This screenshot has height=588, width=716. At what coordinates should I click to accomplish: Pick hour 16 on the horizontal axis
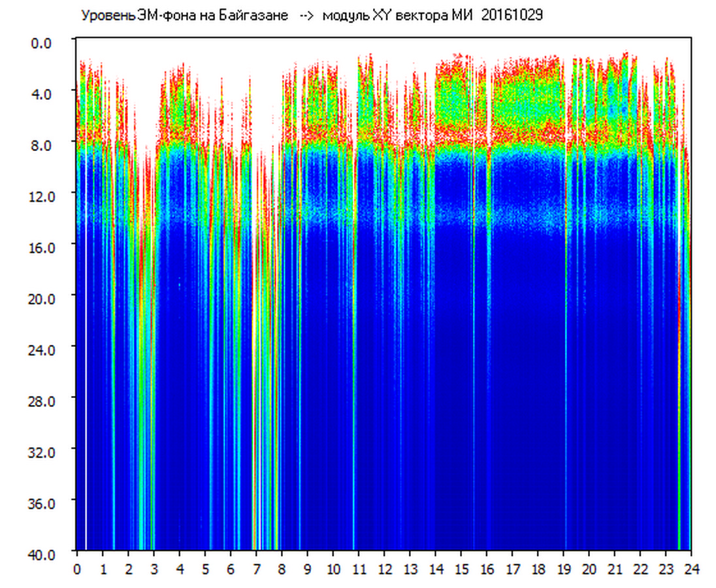point(486,569)
